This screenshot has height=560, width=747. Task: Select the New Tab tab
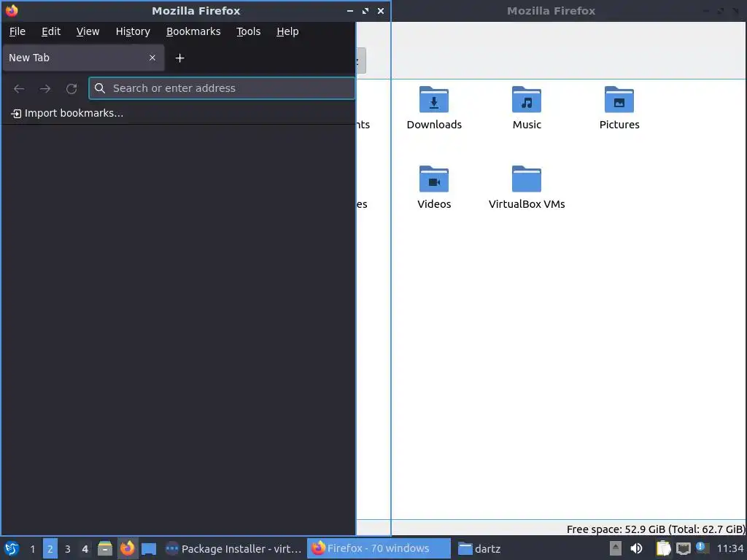click(x=83, y=58)
